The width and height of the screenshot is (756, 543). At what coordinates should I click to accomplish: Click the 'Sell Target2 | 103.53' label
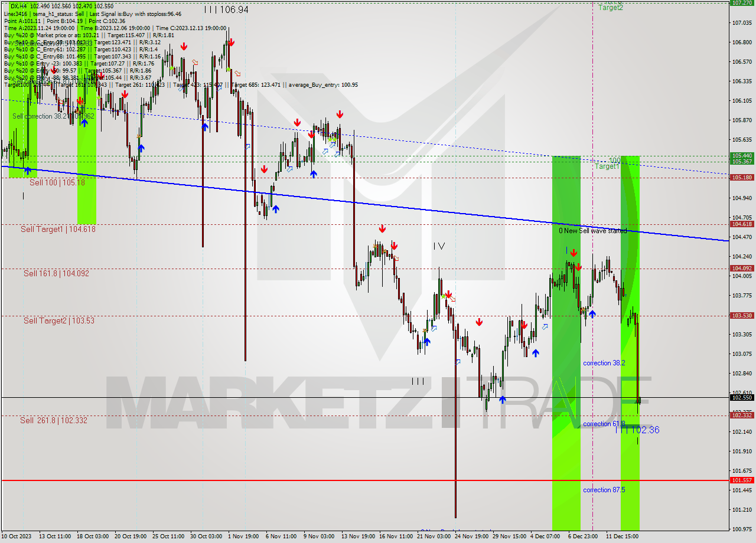(59, 320)
